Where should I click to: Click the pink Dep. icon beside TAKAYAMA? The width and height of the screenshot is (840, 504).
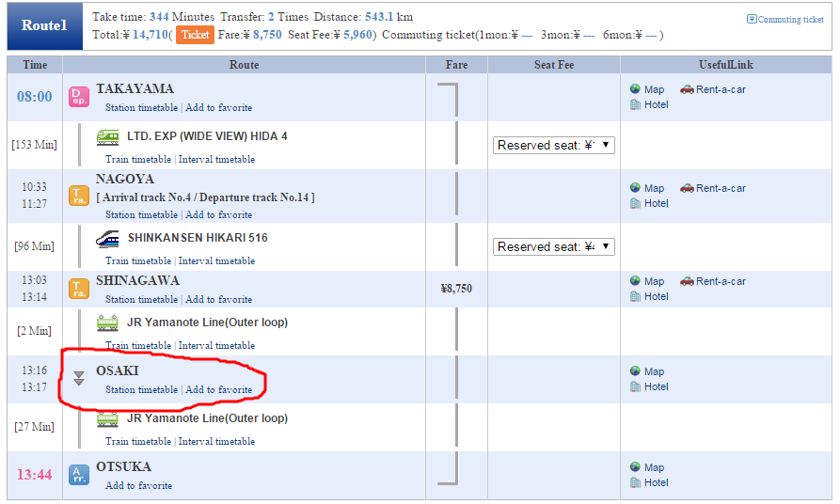point(79,97)
